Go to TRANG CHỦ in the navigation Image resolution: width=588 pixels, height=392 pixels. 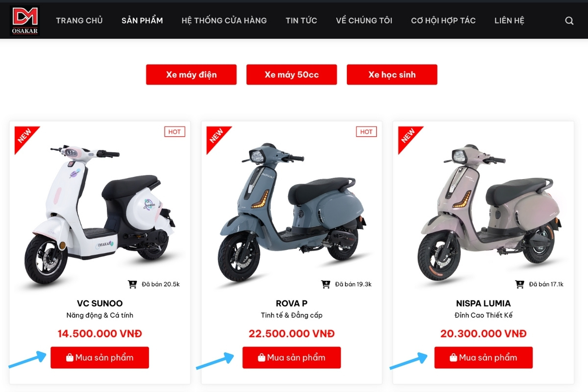click(x=79, y=21)
